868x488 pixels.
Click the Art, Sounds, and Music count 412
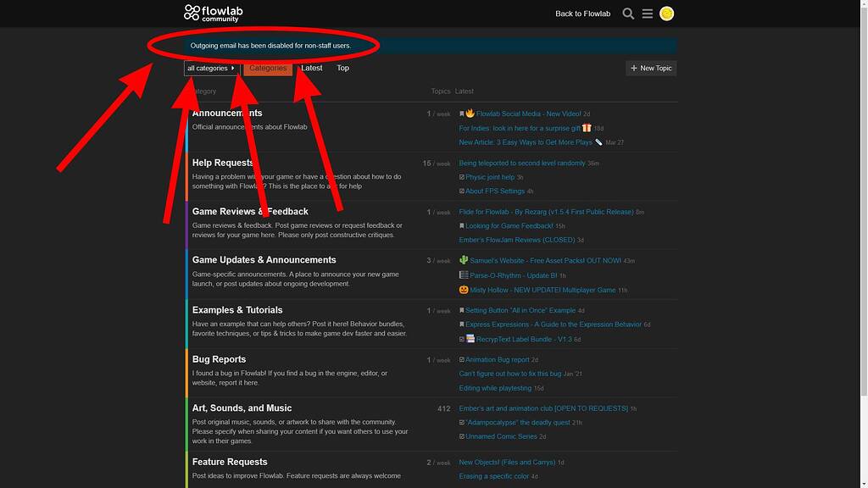pyautogui.click(x=443, y=409)
